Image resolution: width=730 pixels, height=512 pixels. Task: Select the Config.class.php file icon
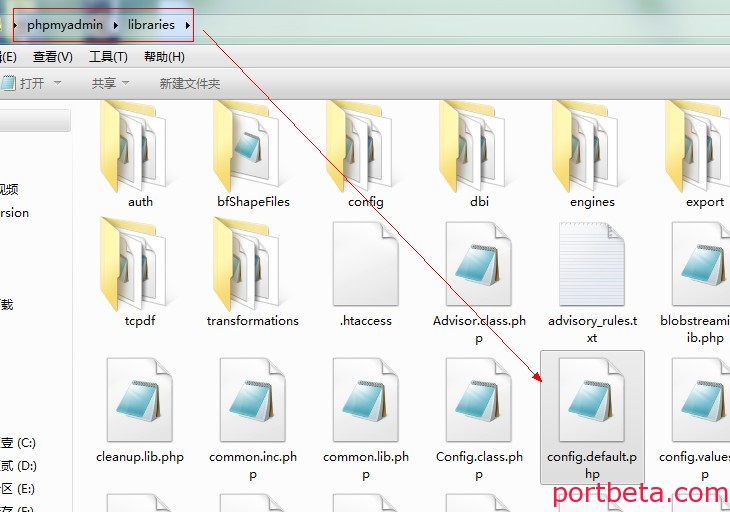479,400
